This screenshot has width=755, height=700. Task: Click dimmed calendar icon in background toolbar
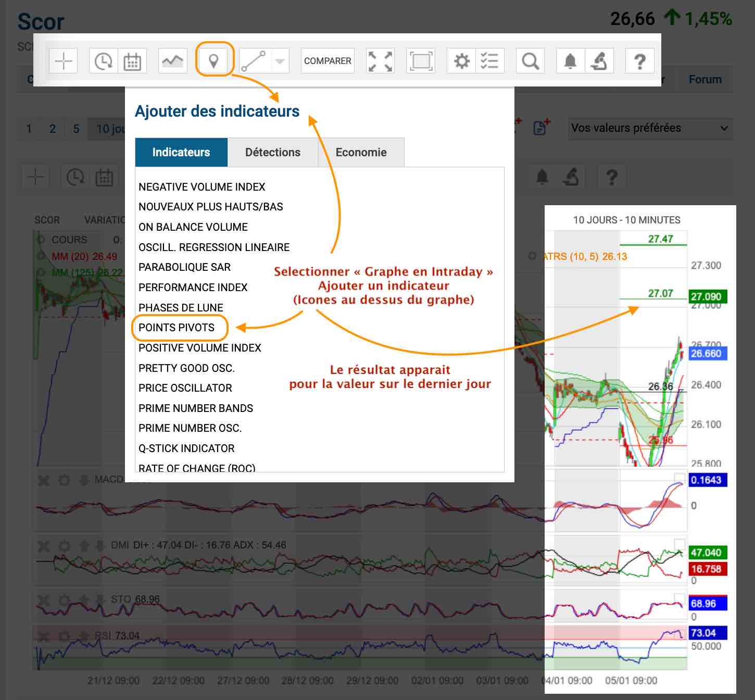pos(104,177)
